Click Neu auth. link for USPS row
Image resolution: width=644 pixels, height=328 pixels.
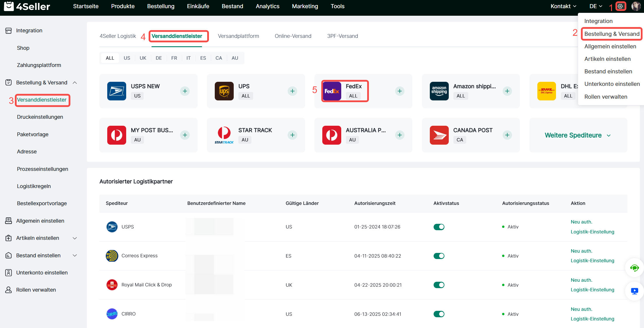[x=581, y=222]
